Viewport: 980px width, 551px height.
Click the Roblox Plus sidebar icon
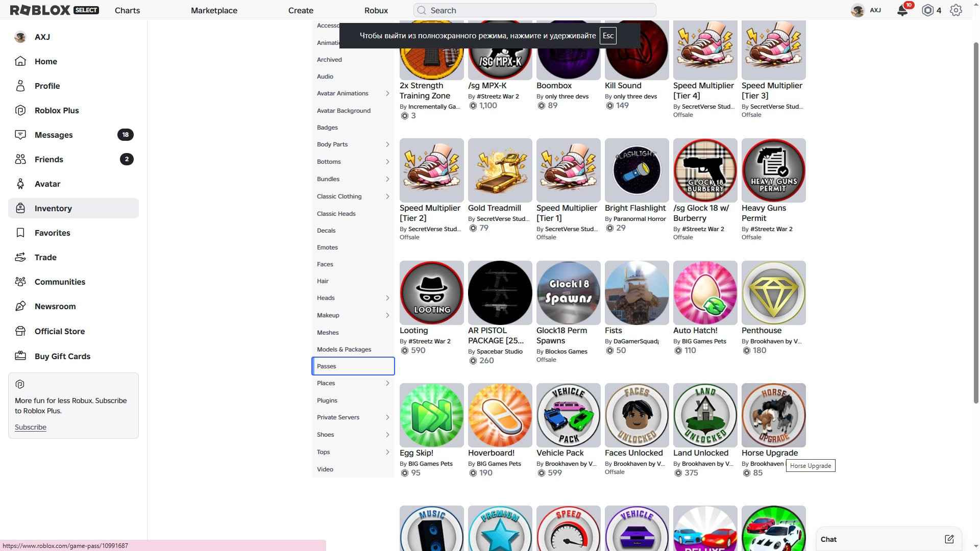click(20, 110)
